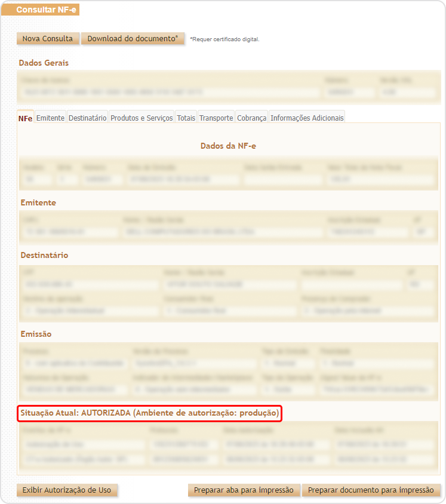Click the Emitente section heading
The width and height of the screenshot is (446, 504).
38,203
